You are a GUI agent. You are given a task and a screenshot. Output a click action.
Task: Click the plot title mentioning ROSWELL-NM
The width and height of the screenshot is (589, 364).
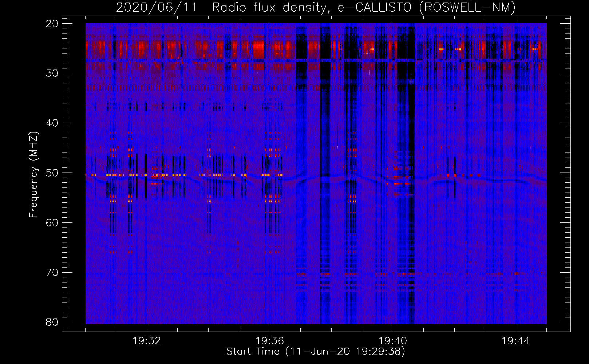[x=316, y=7]
